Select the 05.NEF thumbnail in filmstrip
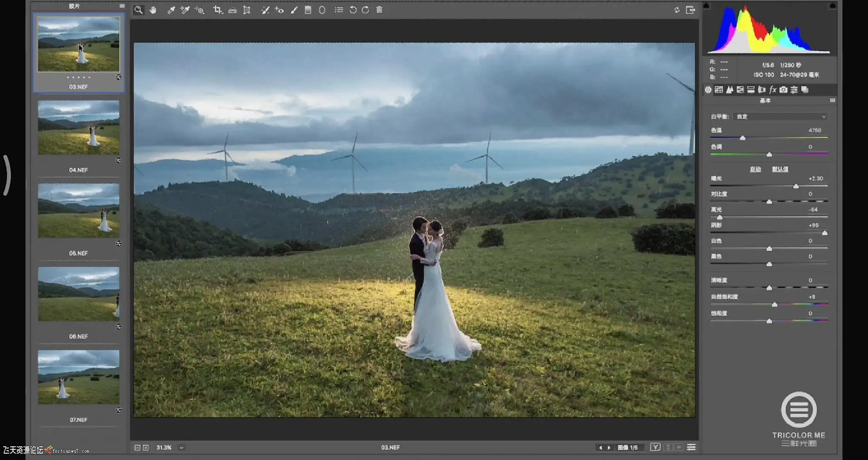This screenshot has width=868, height=460. (x=79, y=211)
